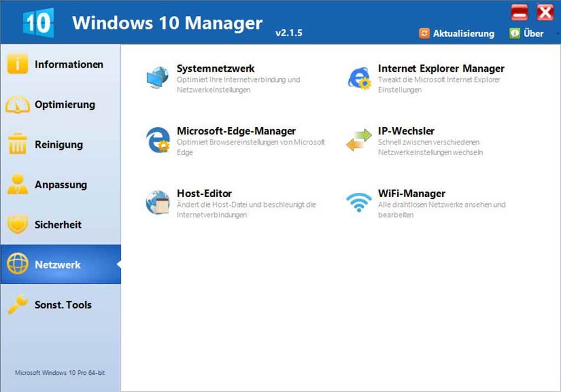Click the Microsoft Windows 10 Pro 64-bit text
561x392 pixels.
point(60,373)
